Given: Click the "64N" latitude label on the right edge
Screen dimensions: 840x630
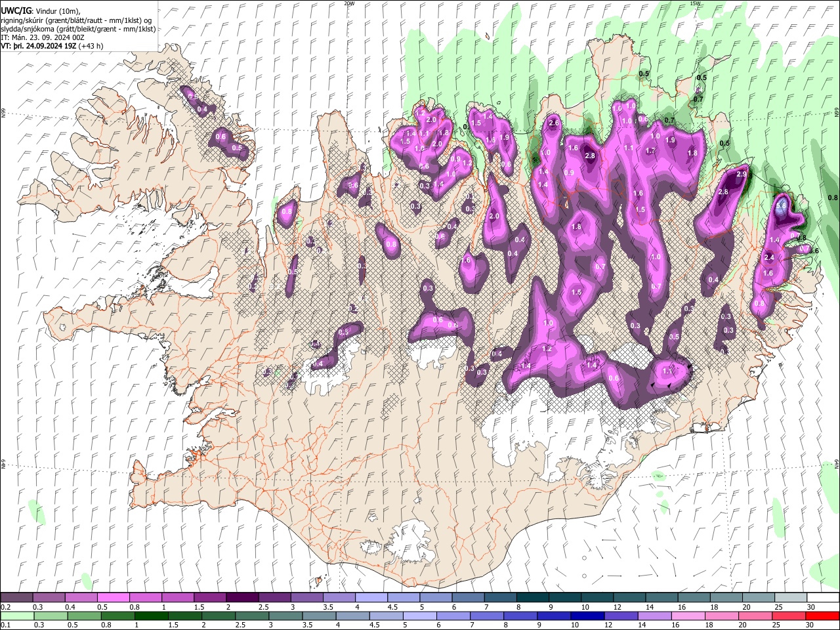Looking at the screenshot, I should pos(837,463).
